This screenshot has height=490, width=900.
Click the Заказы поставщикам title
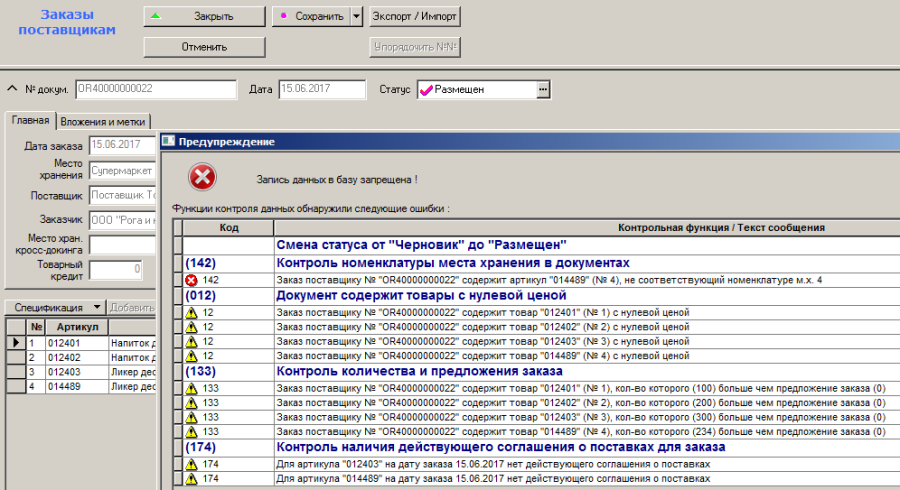click(x=67, y=22)
